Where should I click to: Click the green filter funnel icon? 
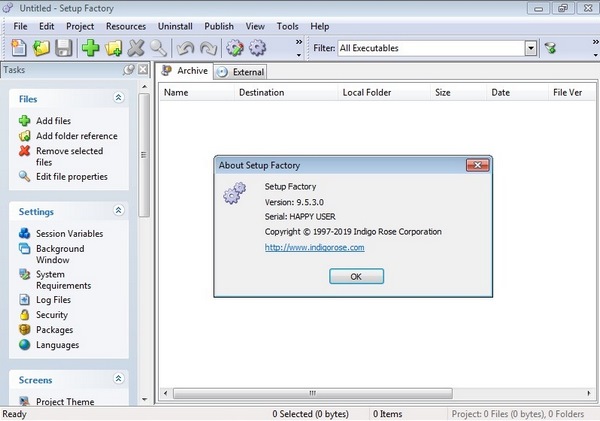550,48
